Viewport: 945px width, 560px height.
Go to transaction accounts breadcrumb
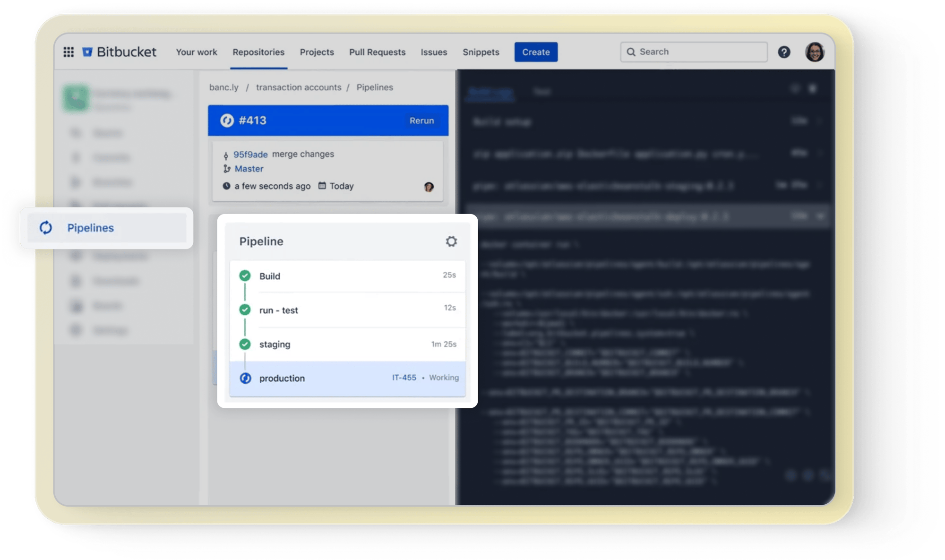[299, 87]
